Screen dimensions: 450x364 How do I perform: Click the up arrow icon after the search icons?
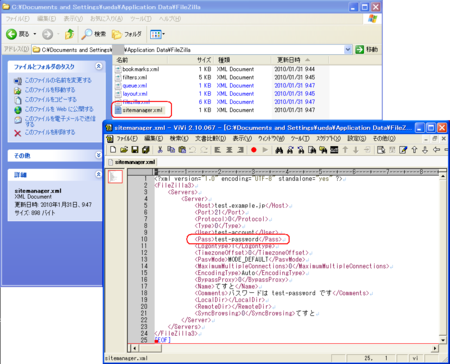click(345, 150)
